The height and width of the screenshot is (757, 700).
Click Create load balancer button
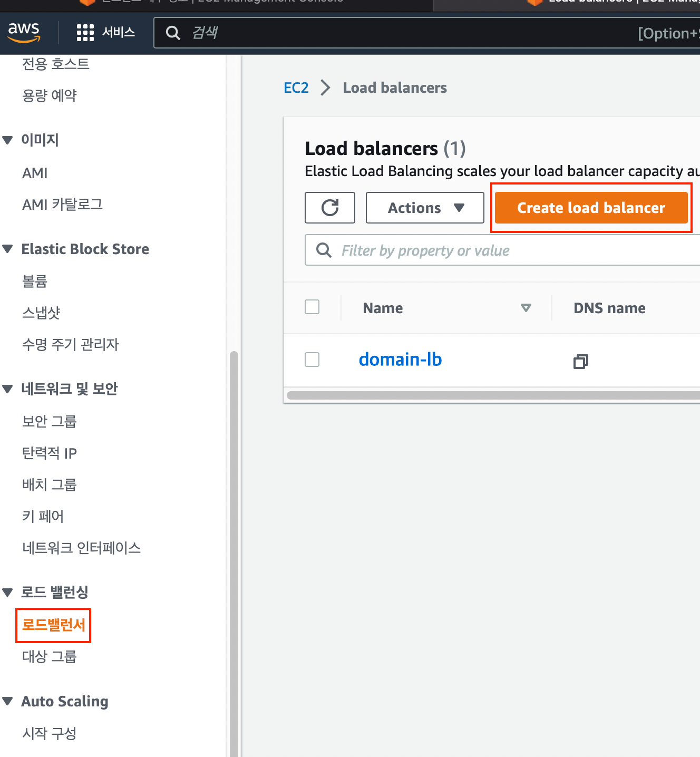click(591, 208)
